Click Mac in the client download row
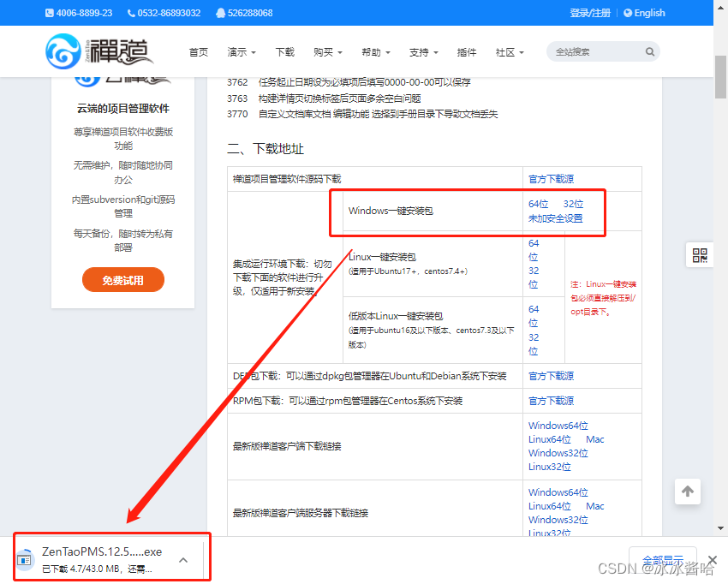The image size is (728, 584). coord(594,439)
